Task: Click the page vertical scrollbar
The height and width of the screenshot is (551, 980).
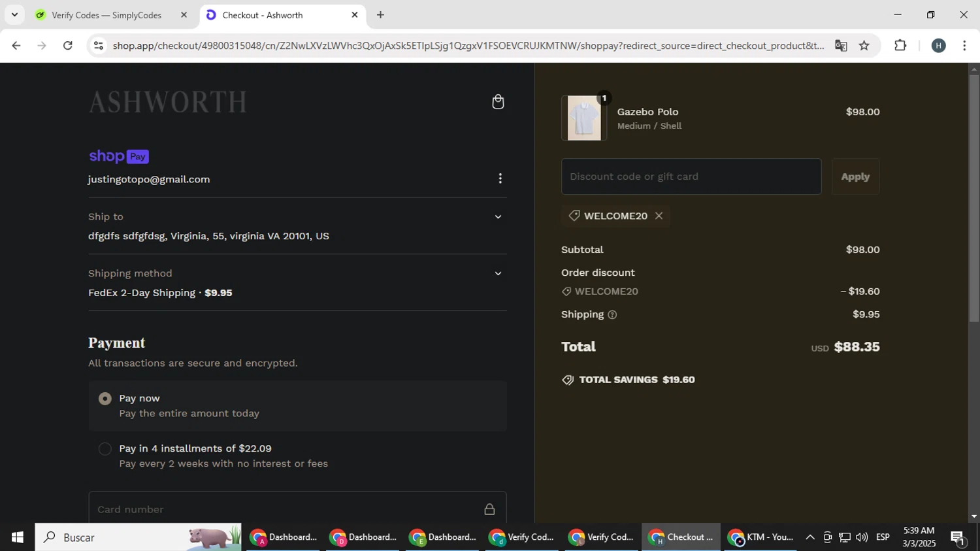Action: tap(973, 198)
